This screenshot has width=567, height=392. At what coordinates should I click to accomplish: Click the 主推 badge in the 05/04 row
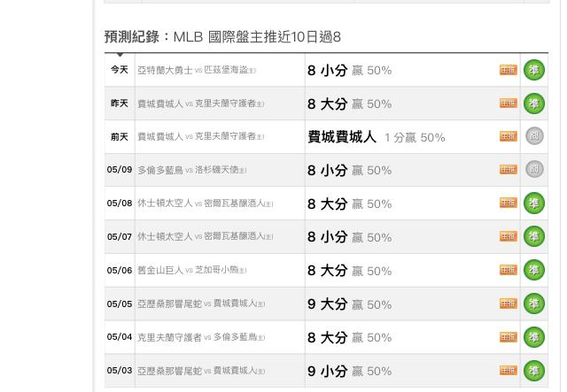(x=509, y=337)
